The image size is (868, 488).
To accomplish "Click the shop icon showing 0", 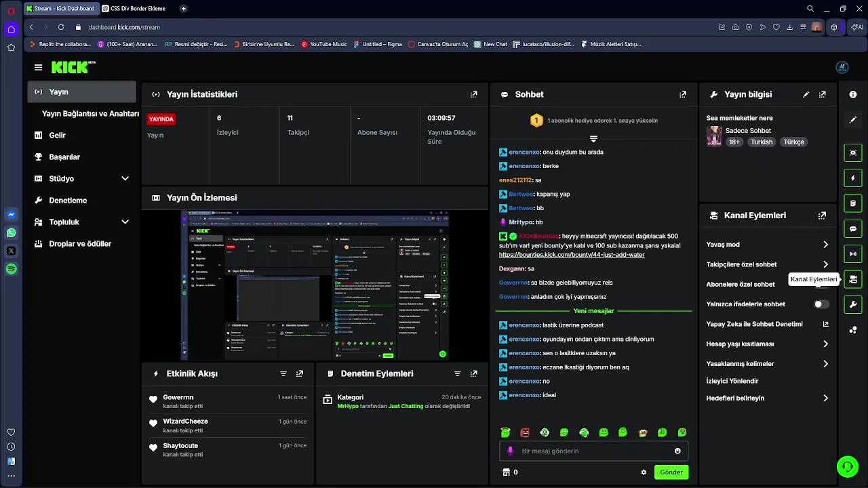I will [506, 472].
